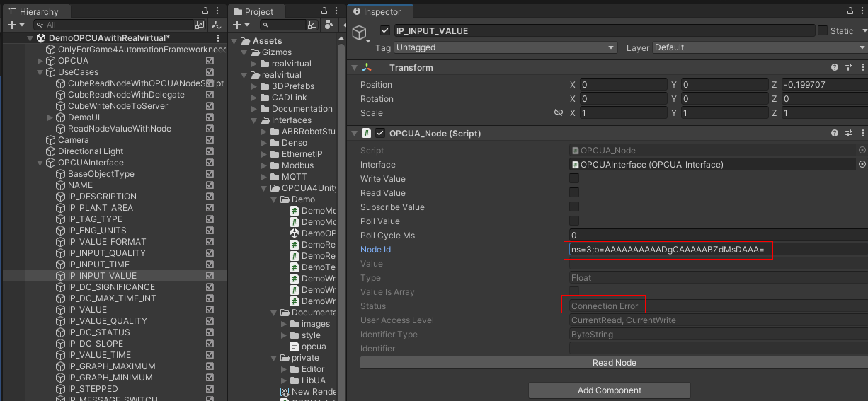Click the GameObject cube icon in Inspector
Viewport: 868px width, 401px height.
[360, 33]
